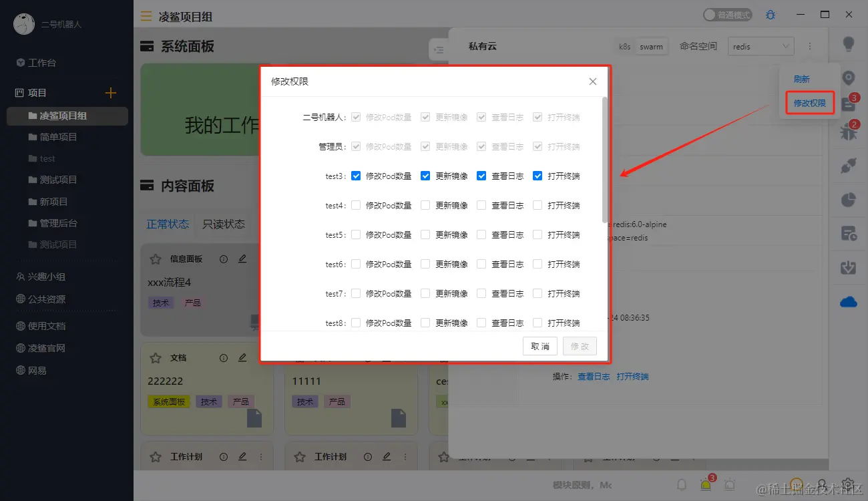Click the 系统面板 tag on 文档 card
The height and width of the screenshot is (501, 868).
169,401
